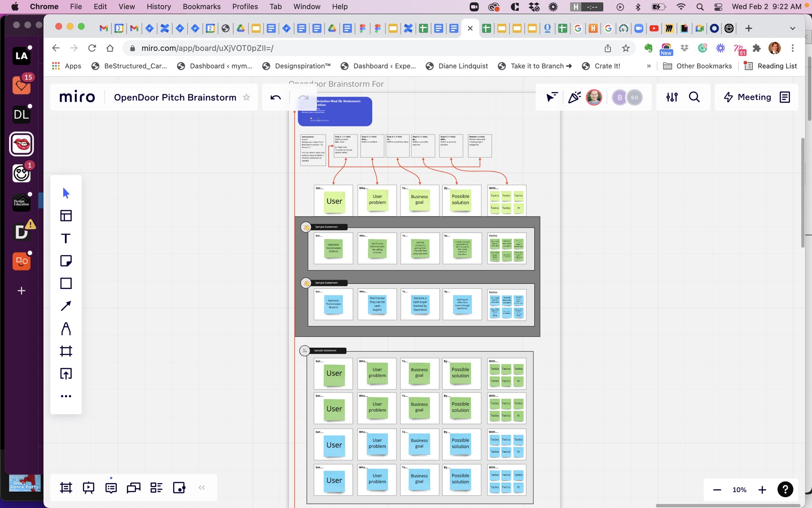Viewport: 812px width, 508px height.
Task: Click the OpenDoor Pitch Brainstorm board title
Action: [175, 97]
